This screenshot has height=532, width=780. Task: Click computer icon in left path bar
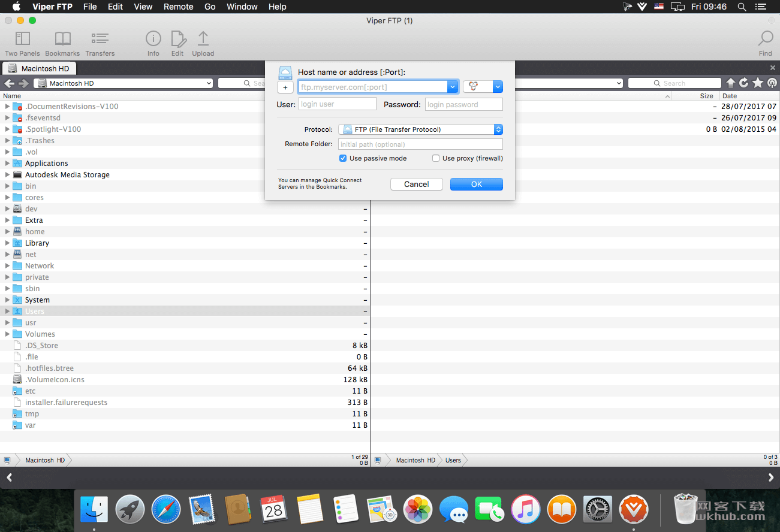[x=7, y=460]
